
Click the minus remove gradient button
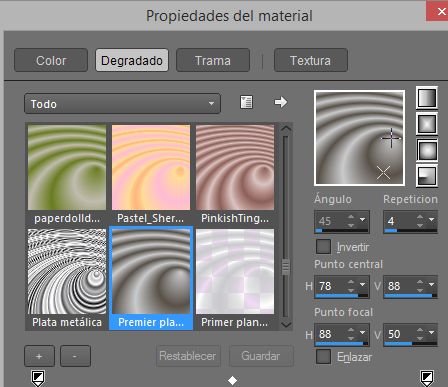[75, 356]
